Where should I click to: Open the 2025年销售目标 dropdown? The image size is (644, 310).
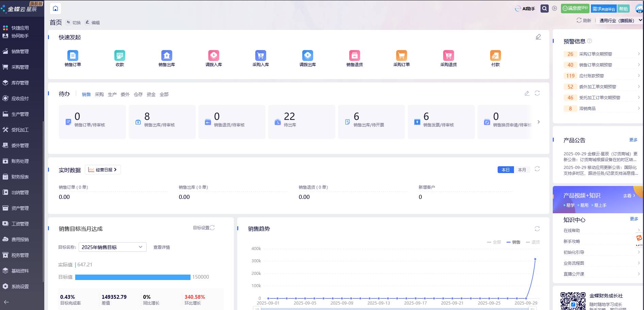click(x=112, y=247)
